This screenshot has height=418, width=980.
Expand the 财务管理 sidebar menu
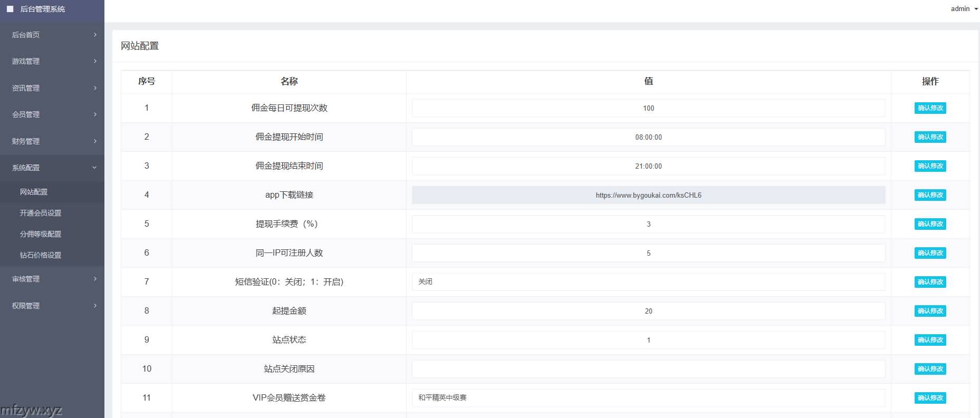click(52, 141)
